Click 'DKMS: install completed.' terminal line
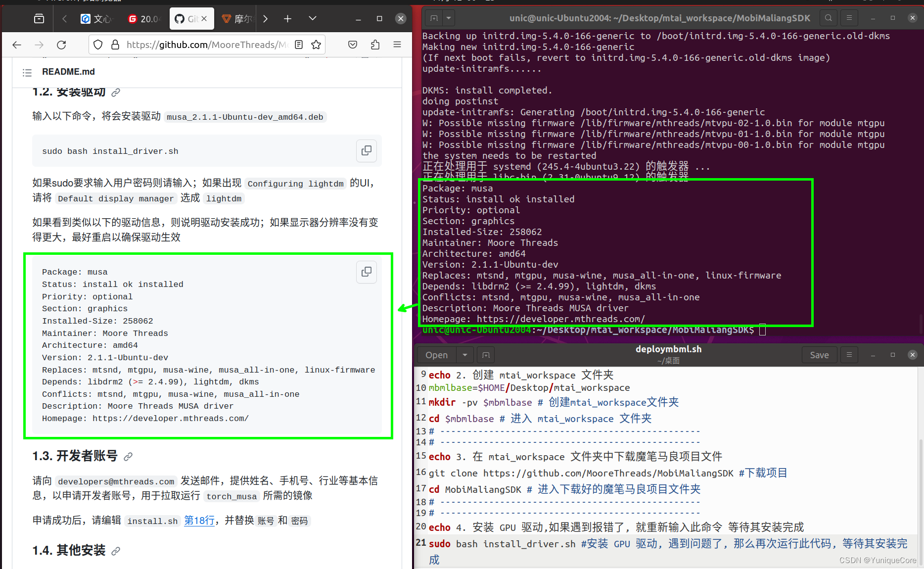 point(487,91)
